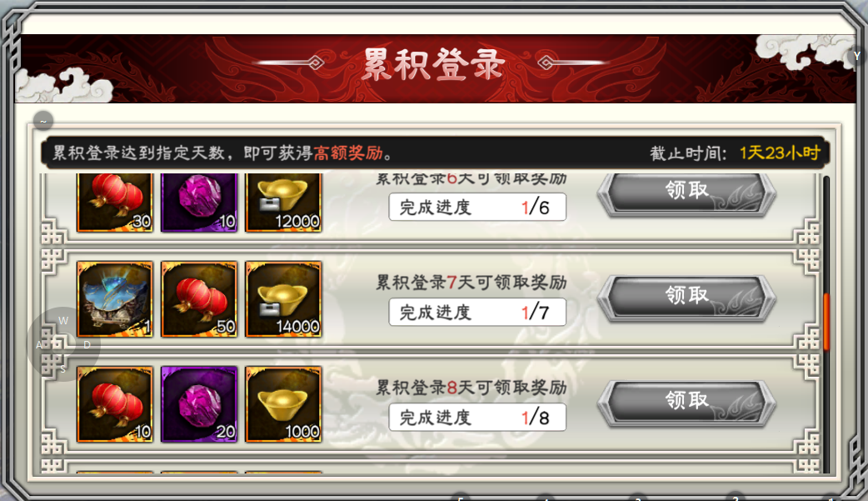Claim the 6-day login reward button
Viewport: 868px width, 501px height.
coord(686,193)
